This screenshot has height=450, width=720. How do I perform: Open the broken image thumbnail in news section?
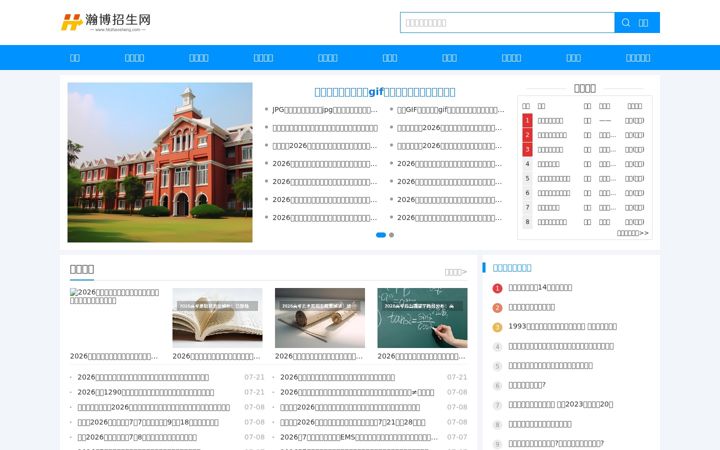pos(115,318)
